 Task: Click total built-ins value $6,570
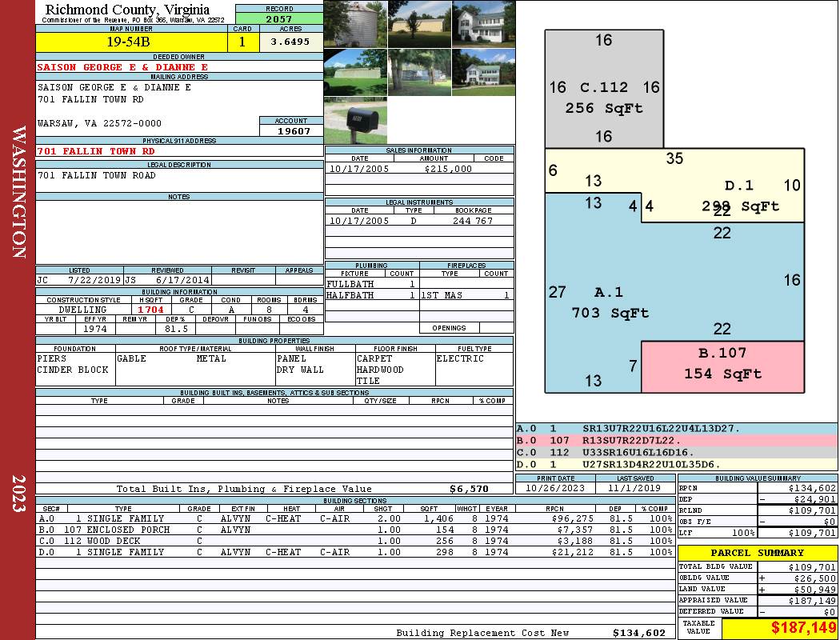pos(469,489)
